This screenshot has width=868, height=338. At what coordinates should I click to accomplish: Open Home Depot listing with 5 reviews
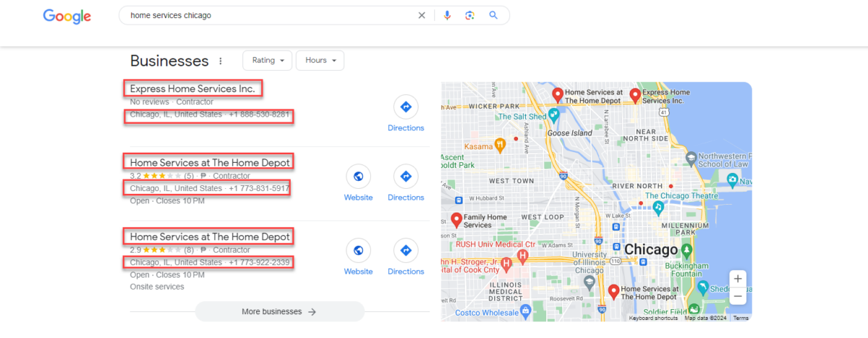coord(210,162)
